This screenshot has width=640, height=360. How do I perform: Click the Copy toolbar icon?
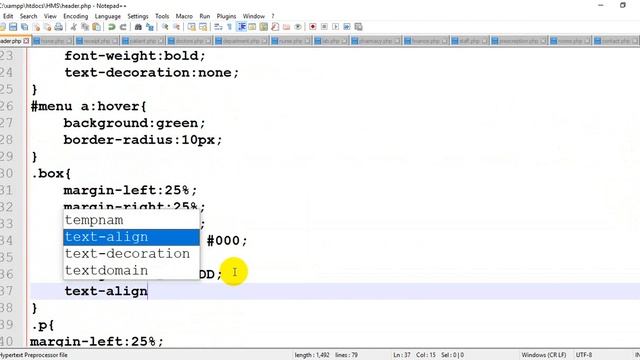85,27
